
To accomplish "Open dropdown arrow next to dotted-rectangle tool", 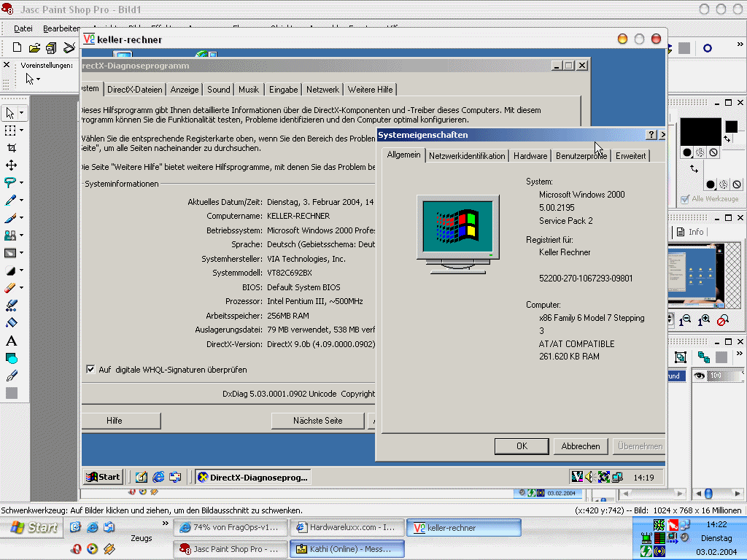I will click(x=21, y=130).
